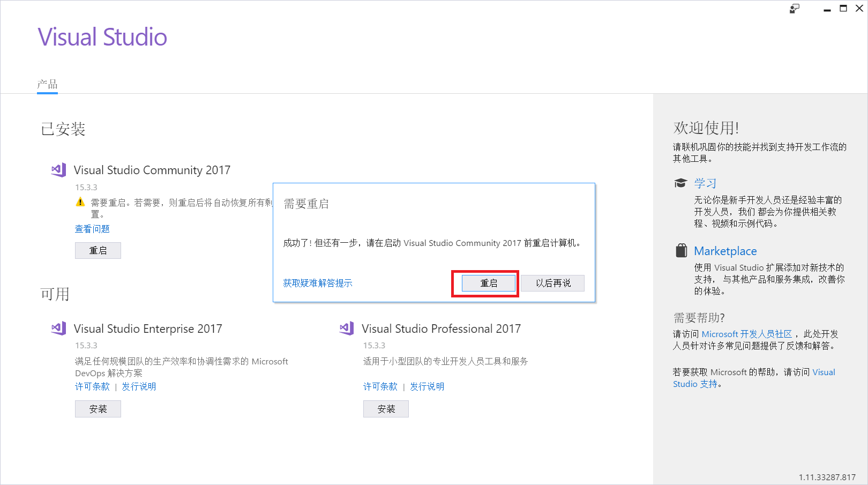Viewport: 868px width, 485px height.
Task: Click the 需要帮助? heading
Action: point(699,318)
